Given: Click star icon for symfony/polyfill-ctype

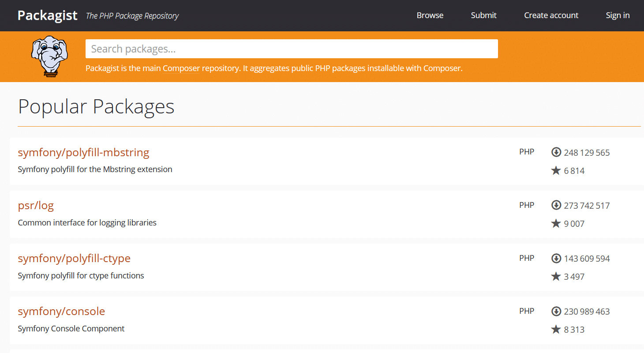Looking at the screenshot, I should point(556,276).
